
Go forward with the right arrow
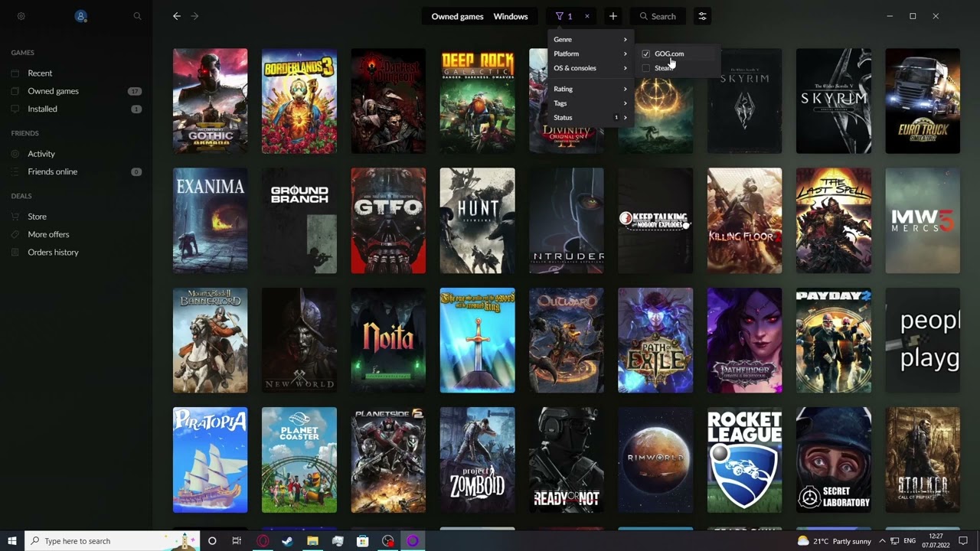[194, 16]
